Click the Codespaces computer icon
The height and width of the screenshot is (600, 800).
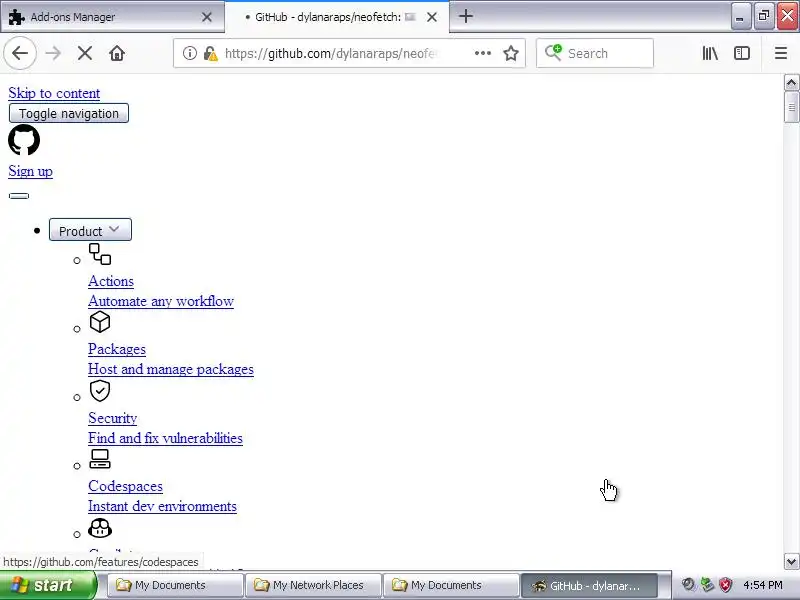tap(100, 459)
